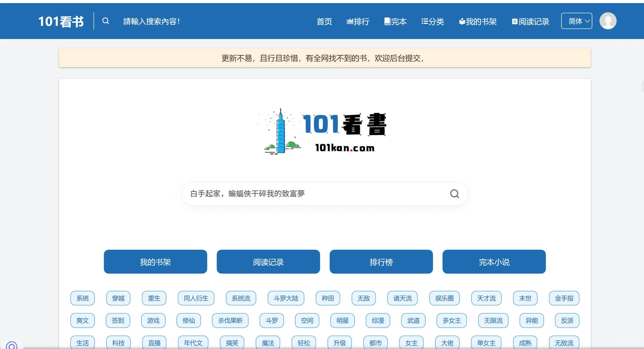Select the 无敌流 tag

[564, 343]
